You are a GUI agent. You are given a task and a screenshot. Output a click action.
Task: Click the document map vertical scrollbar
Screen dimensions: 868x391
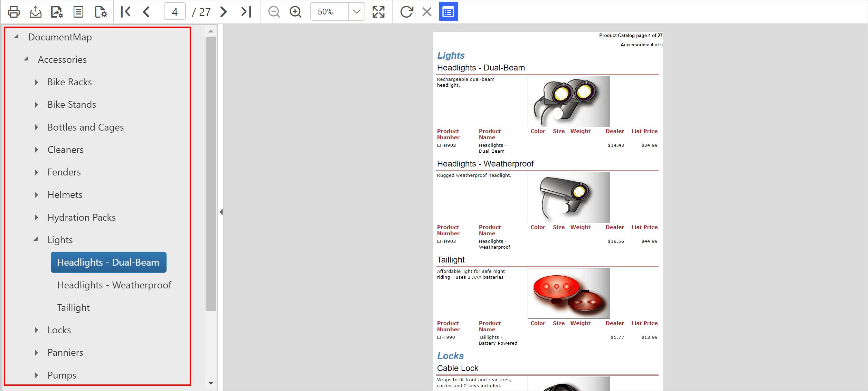pyautogui.click(x=211, y=173)
